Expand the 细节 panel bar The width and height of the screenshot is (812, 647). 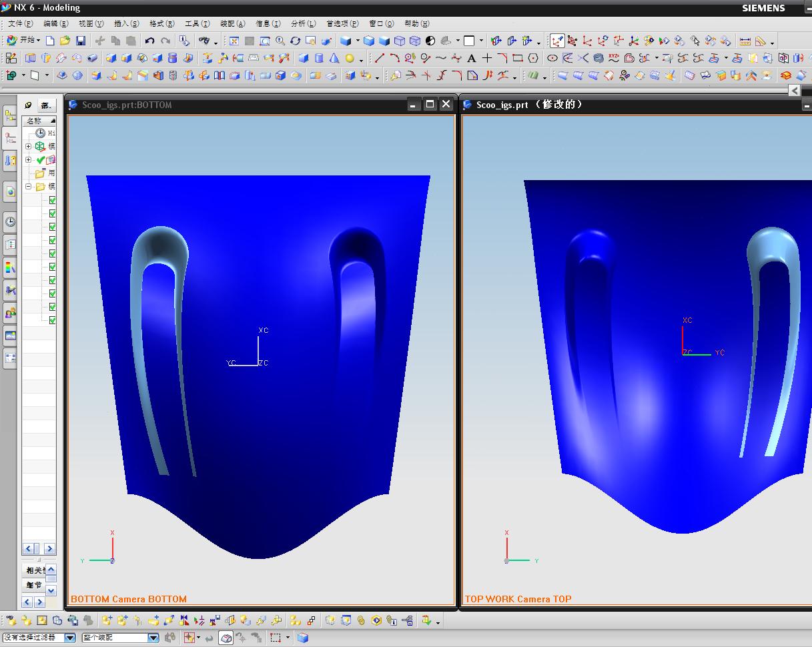point(35,585)
